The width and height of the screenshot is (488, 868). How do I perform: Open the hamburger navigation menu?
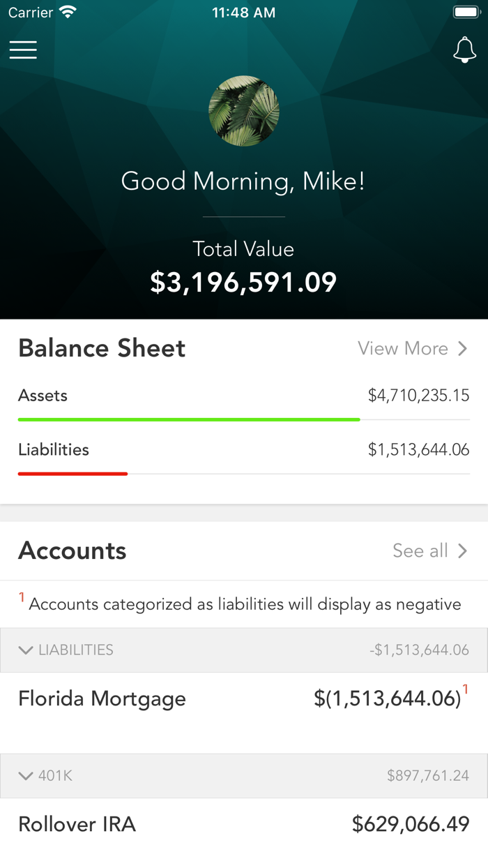tap(23, 50)
